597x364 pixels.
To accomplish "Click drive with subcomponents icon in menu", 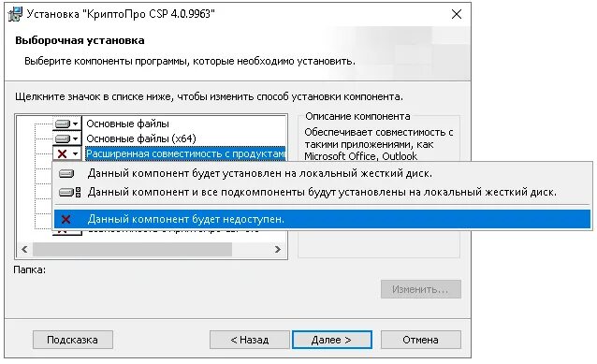I will 69,192.
